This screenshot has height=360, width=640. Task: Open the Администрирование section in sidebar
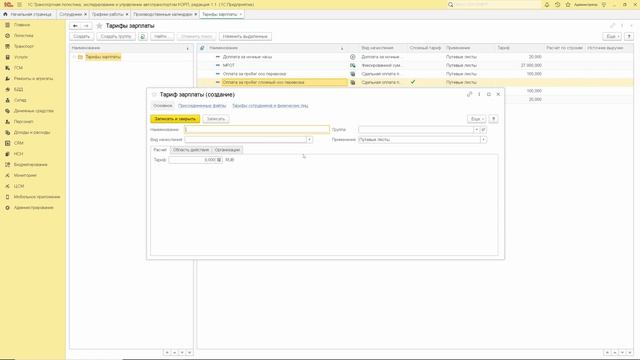click(x=33, y=207)
